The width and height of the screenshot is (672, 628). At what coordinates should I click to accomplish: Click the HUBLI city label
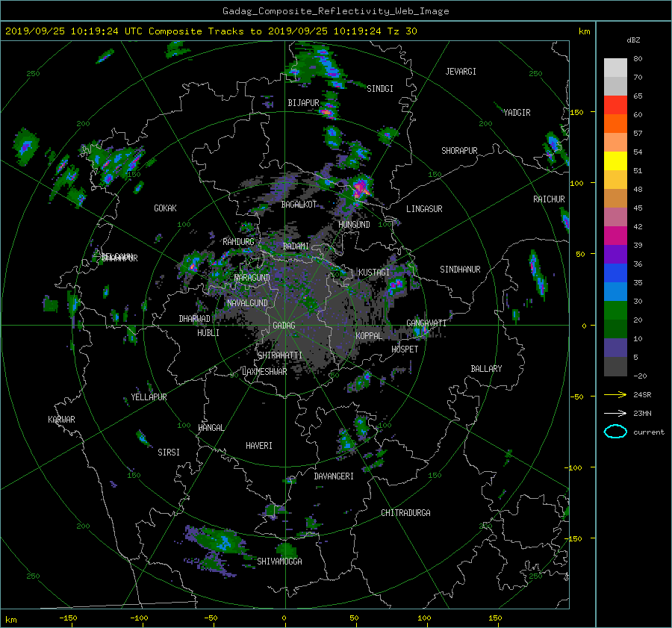coord(208,333)
